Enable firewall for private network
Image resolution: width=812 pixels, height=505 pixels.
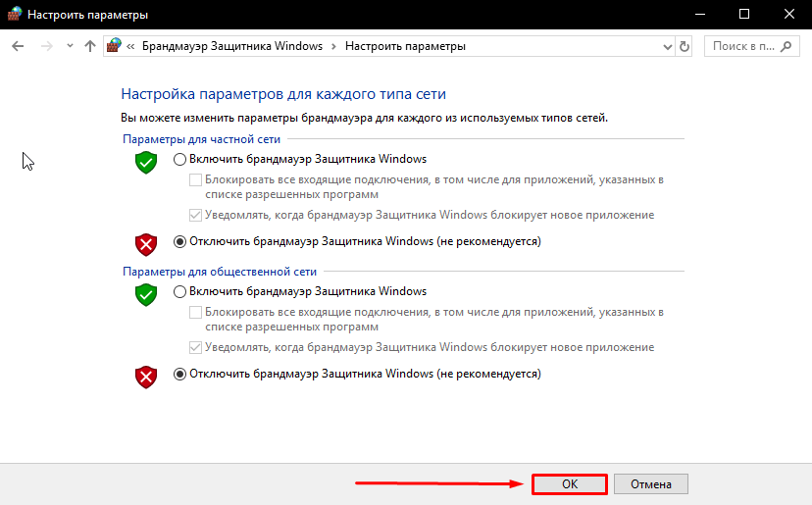tap(179, 160)
